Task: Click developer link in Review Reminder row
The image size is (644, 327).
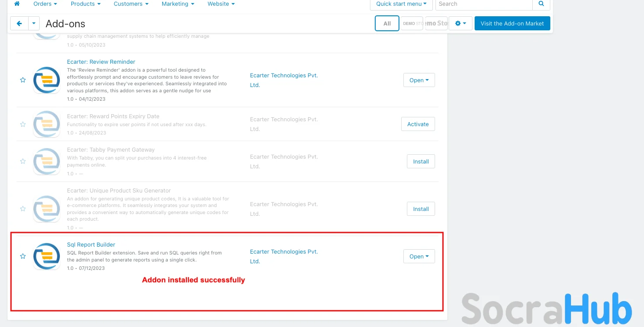Action: point(284,80)
